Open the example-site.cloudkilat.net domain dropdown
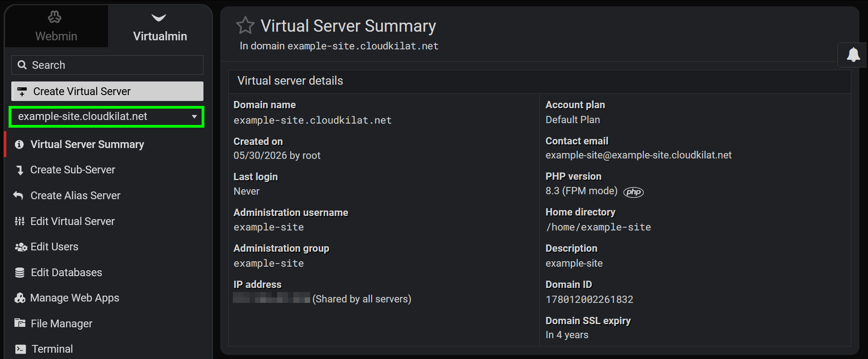Image resolution: width=868 pixels, height=359 pixels. pos(107,117)
